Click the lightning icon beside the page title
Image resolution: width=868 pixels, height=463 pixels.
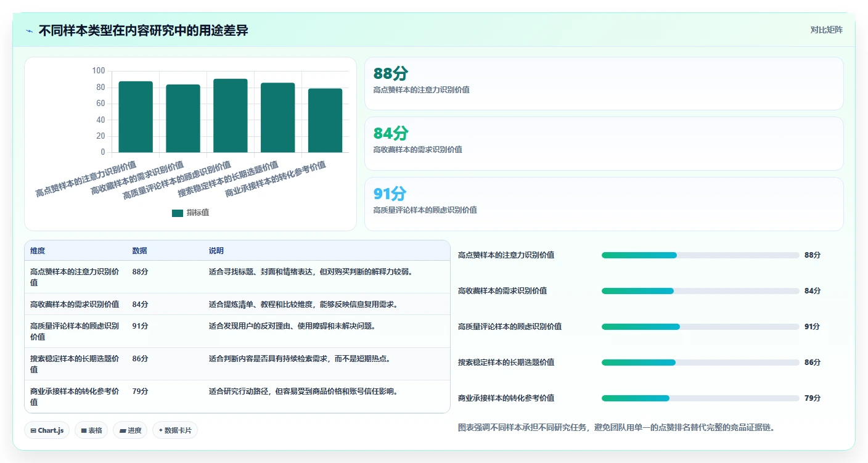pos(30,31)
